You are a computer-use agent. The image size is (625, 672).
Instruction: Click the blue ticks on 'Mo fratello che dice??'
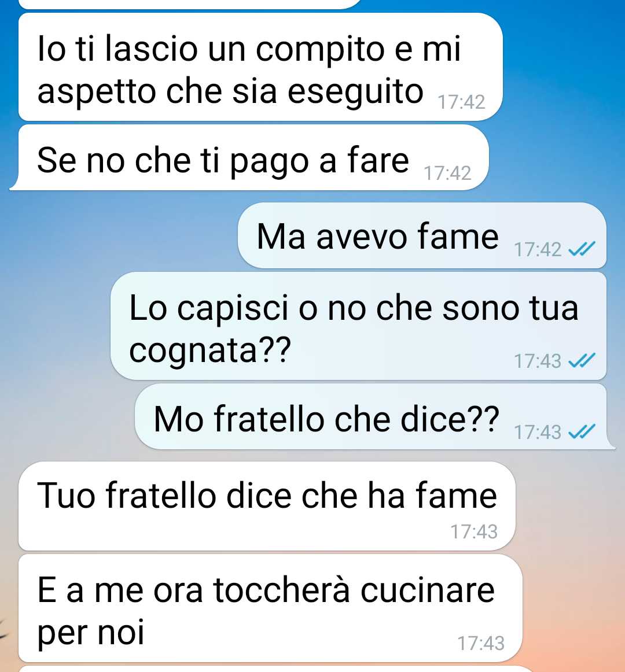(582, 431)
